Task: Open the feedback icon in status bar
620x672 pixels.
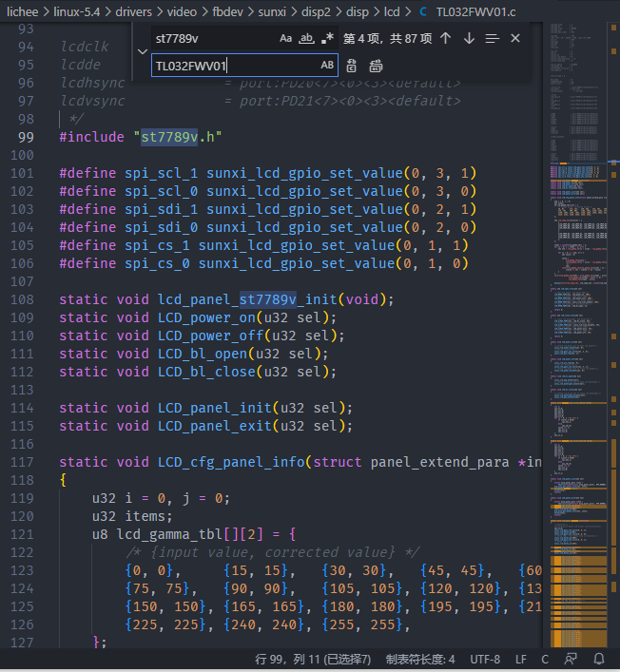Action: click(x=571, y=659)
